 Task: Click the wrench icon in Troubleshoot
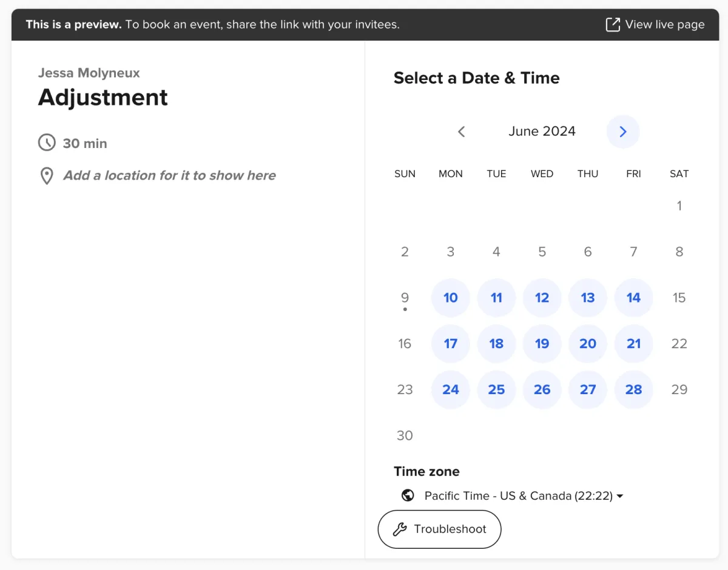tap(400, 529)
